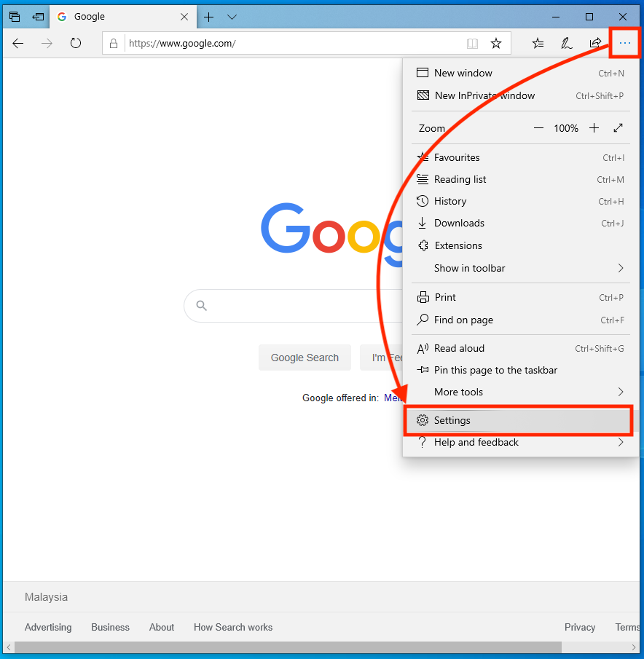This screenshot has height=659, width=644.
Task: Open tab preview dropdown chevron
Action: coord(232,17)
